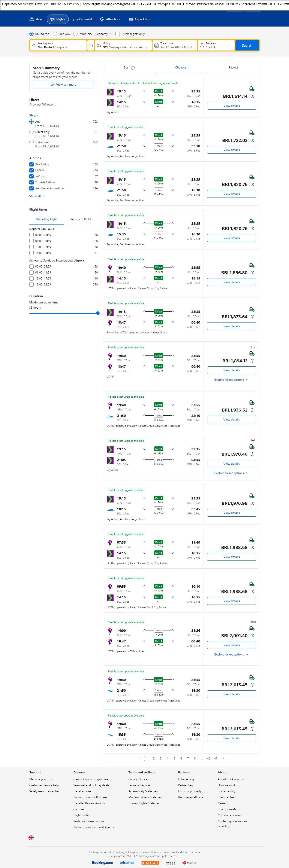
Task: Click the calendar icon in Travel dates
Action: click(x=156, y=46)
